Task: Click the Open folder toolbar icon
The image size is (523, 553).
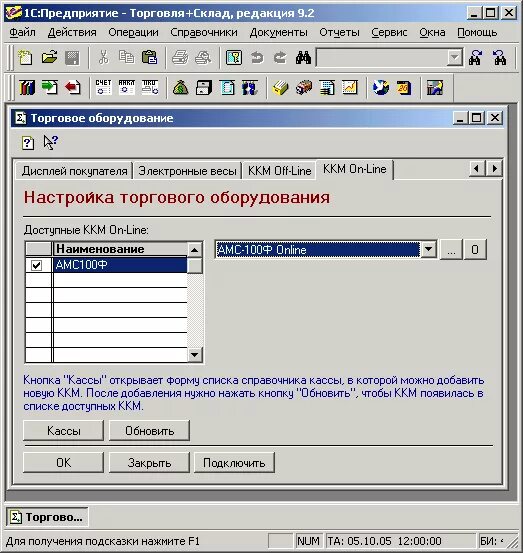Action: click(x=49, y=57)
